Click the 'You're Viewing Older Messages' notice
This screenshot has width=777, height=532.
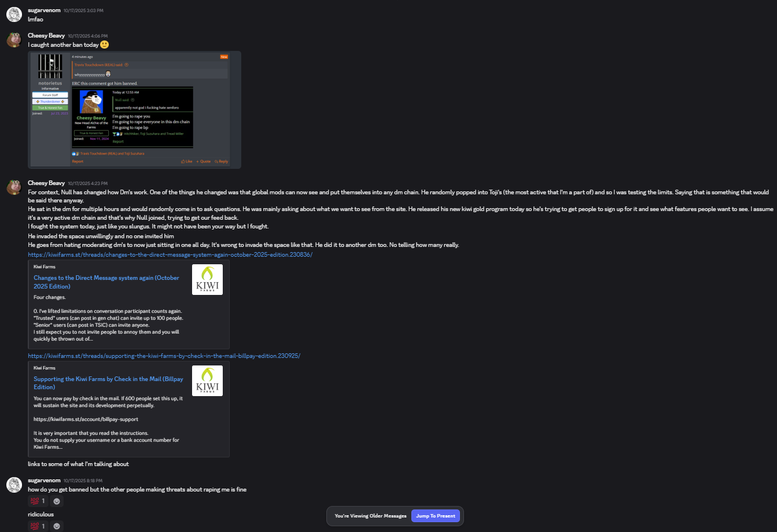[x=370, y=516]
